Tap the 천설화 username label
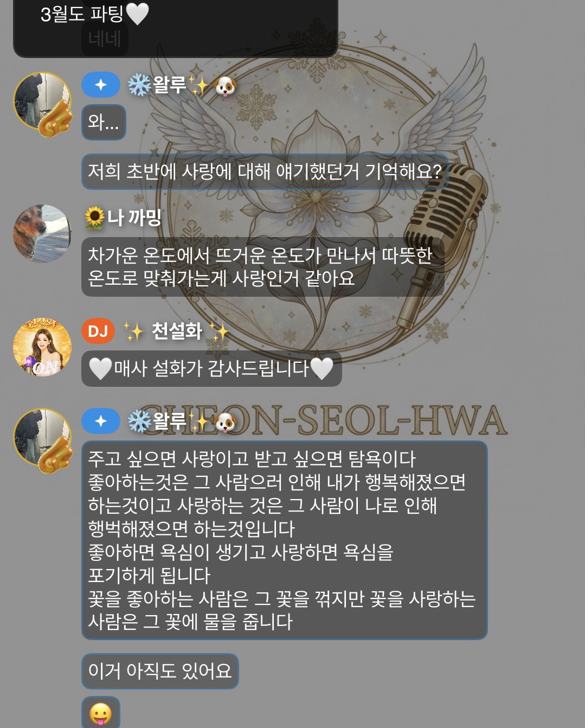Screen dimensions: 585x728 pyautogui.click(x=177, y=331)
